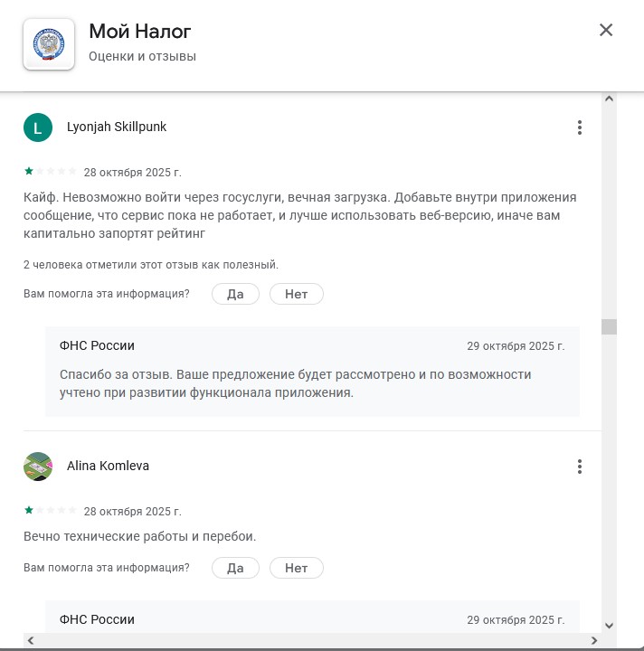Viewport: 644px width, 651px height.
Task: Click the left arrow of horizontal scrollbar
Action: 31,640
